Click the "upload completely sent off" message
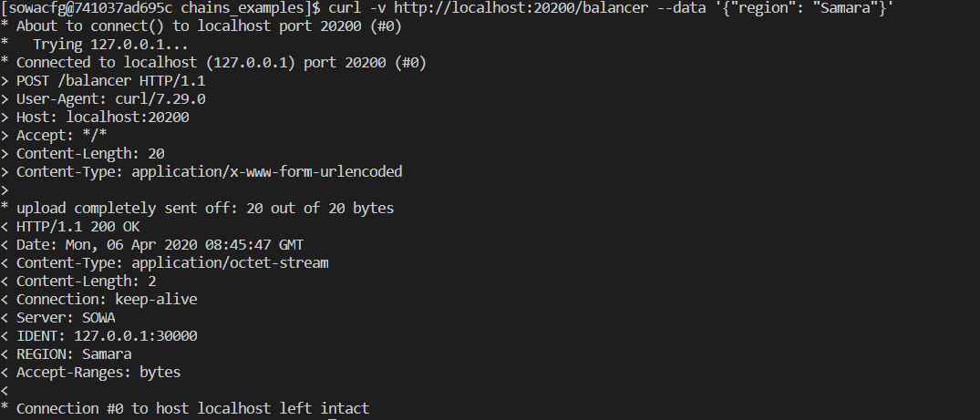 point(205,209)
